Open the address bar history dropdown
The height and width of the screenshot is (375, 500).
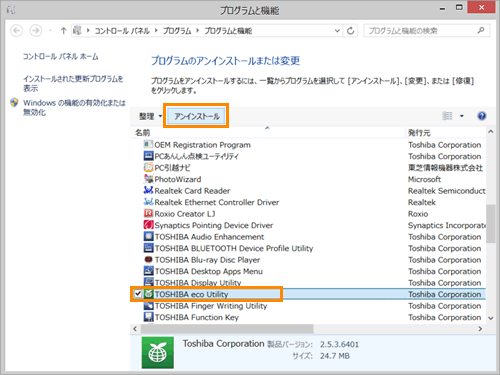click(x=337, y=31)
